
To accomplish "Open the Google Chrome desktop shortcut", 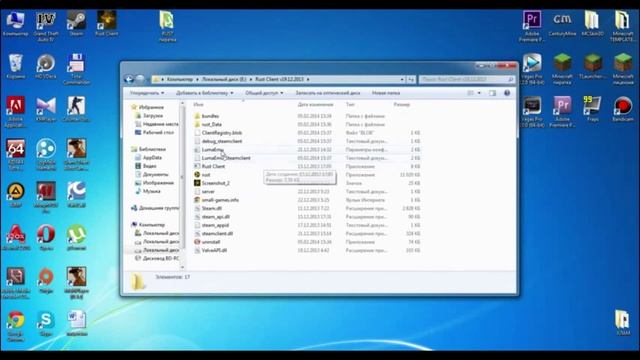I will point(16,326).
